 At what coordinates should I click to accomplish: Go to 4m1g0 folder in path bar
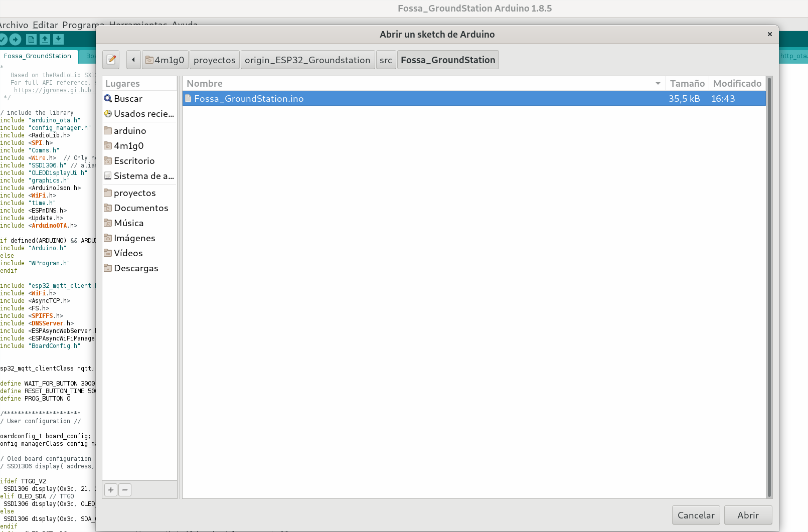click(x=165, y=60)
